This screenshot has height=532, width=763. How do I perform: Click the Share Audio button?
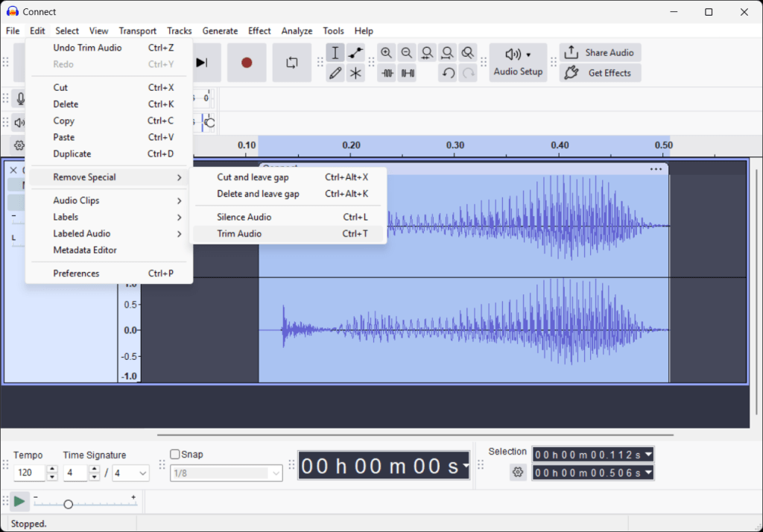601,53
